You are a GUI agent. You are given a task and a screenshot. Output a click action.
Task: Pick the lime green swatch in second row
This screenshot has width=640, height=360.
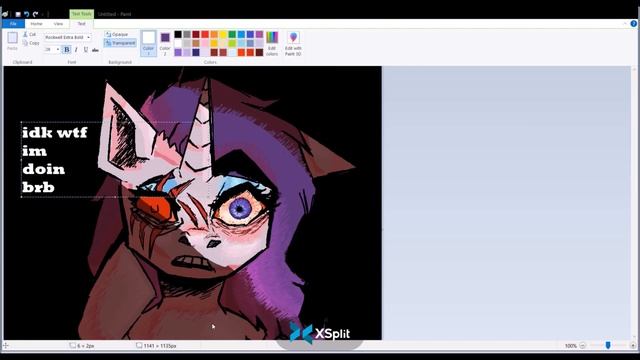tap(232, 43)
